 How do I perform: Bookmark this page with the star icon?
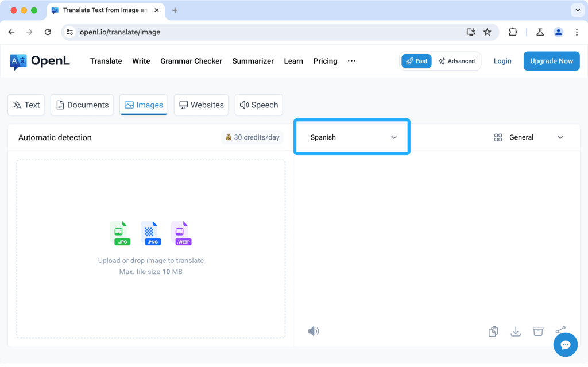click(x=488, y=32)
